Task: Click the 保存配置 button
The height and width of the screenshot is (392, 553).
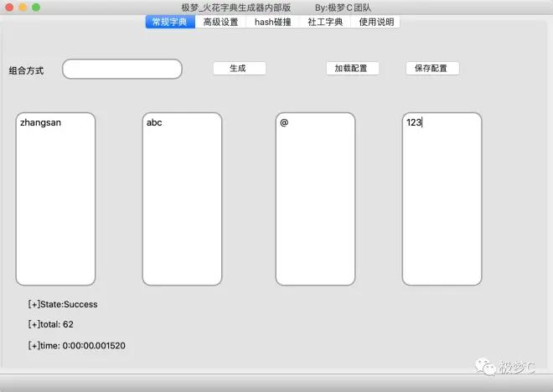Action: click(x=432, y=69)
